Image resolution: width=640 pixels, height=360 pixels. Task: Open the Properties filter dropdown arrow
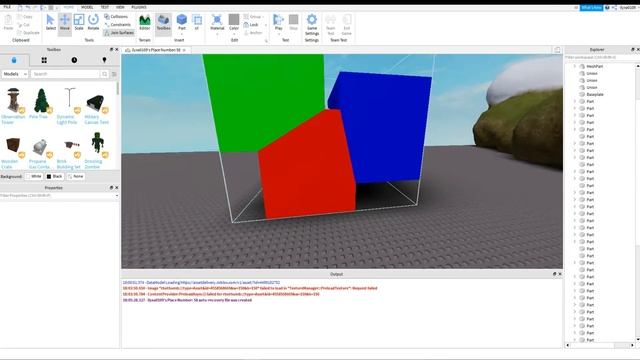[x=117, y=196]
